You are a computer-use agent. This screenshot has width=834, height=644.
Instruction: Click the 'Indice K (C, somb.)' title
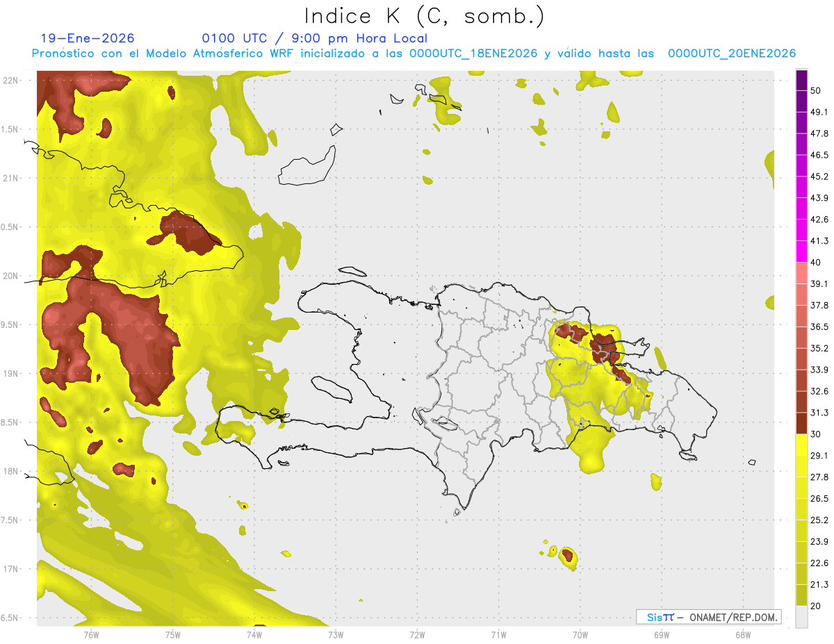click(425, 16)
